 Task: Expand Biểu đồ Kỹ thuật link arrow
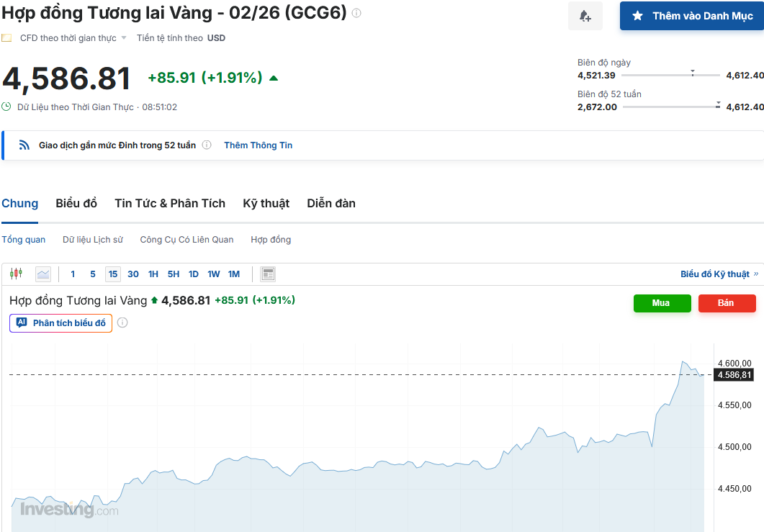point(755,274)
